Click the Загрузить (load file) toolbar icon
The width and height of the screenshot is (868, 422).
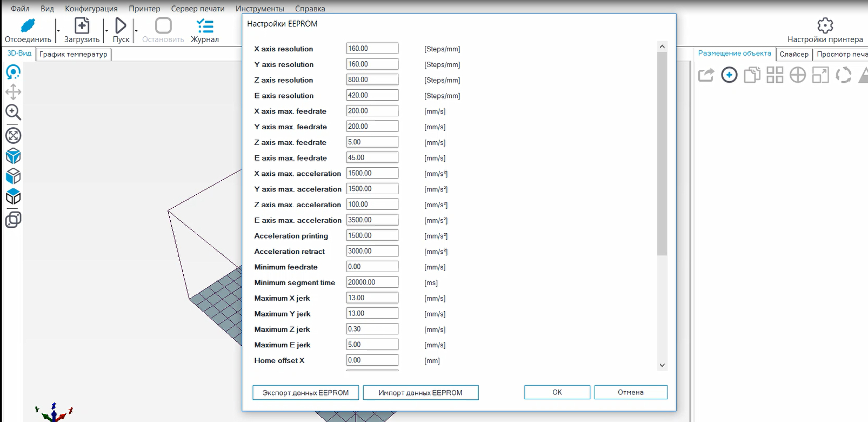tap(82, 25)
